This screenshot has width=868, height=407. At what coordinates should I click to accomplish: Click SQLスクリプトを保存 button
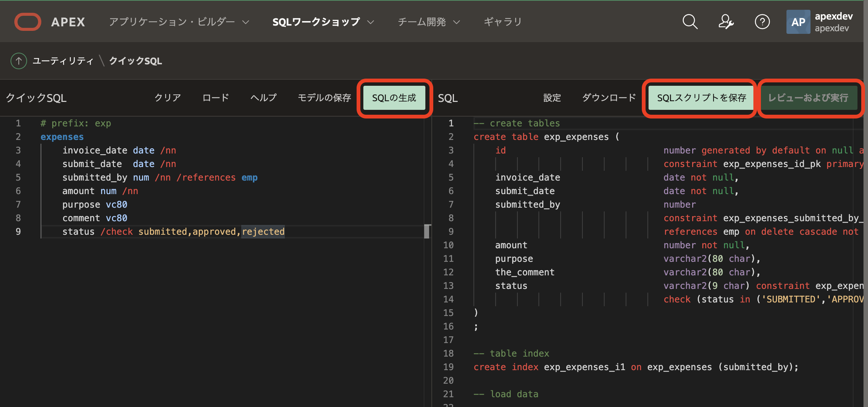tap(701, 98)
